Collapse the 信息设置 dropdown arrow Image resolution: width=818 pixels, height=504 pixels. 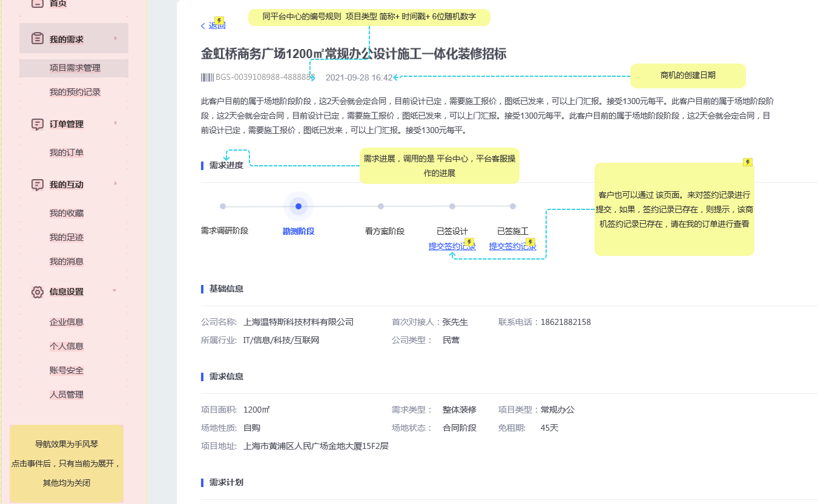pyautogui.click(x=114, y=291)
